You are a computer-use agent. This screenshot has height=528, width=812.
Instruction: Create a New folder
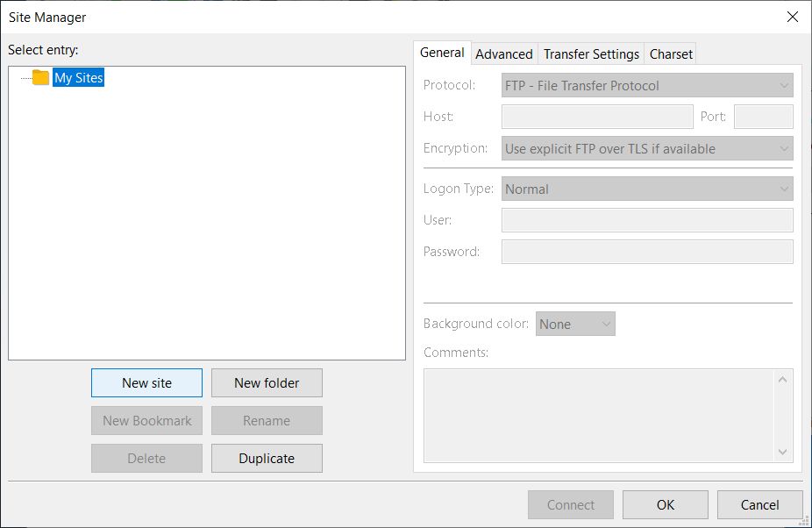point(267,383)
